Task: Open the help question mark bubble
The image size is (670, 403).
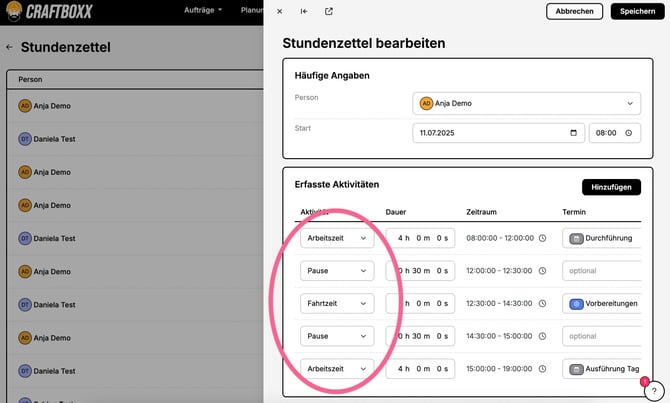Action: [x=654, y=391]
